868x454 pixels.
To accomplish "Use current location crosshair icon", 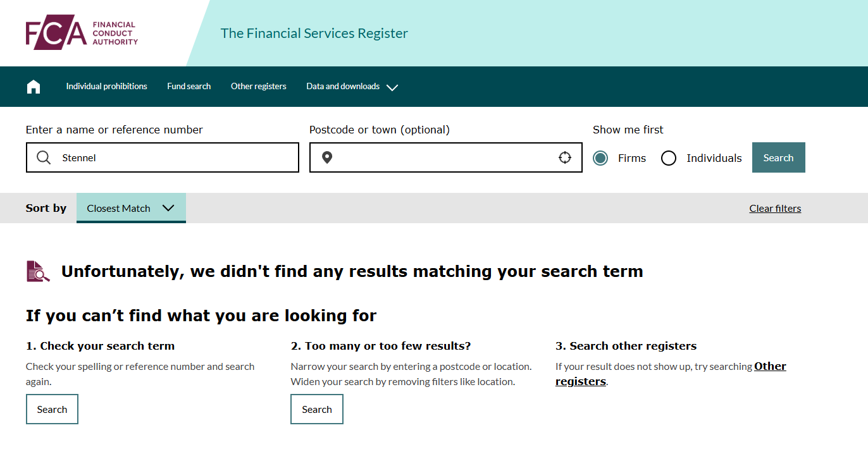I will (x=565, y=157).
